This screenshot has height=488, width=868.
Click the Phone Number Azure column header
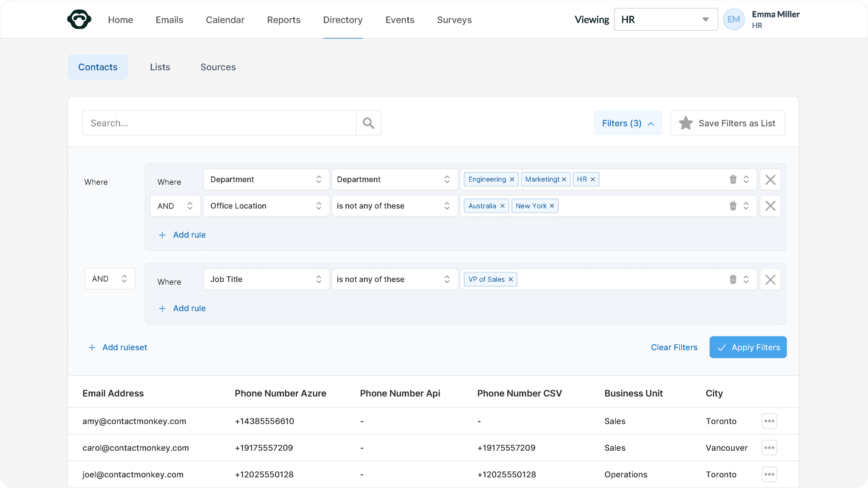tap(280, 393)
